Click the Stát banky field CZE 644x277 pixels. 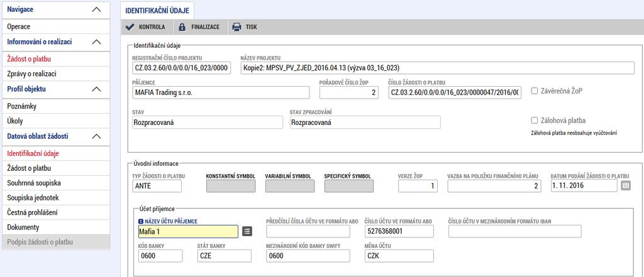(225, 256)
